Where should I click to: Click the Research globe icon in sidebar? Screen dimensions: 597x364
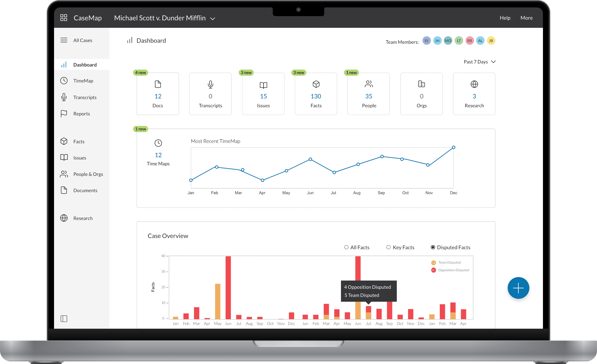pos(64,218)
